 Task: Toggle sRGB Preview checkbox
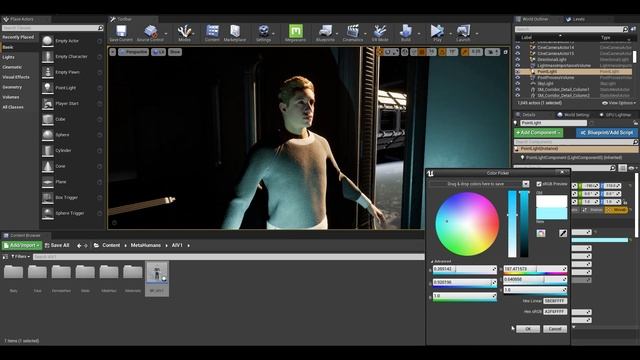pos(539,184)
